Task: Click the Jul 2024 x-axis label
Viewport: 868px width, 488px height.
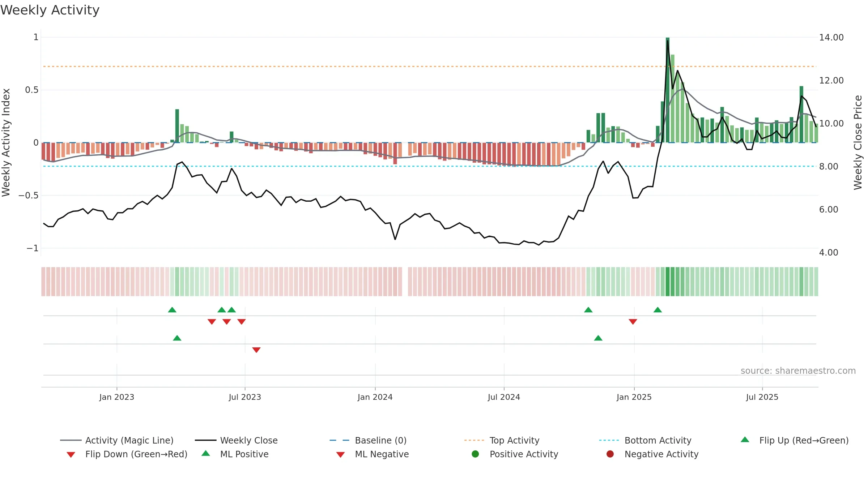Action: pos(504,397)
